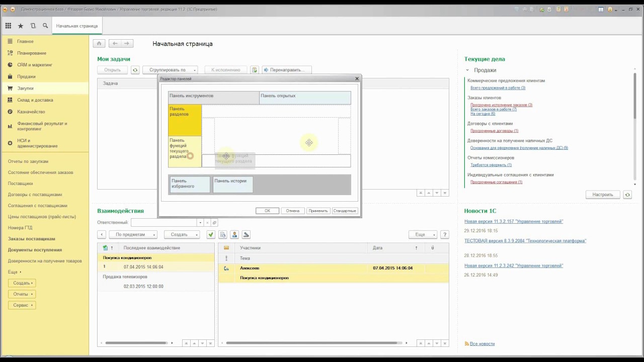Open the Склад и доставка section

pyautogui.click(x=44, y=100)
